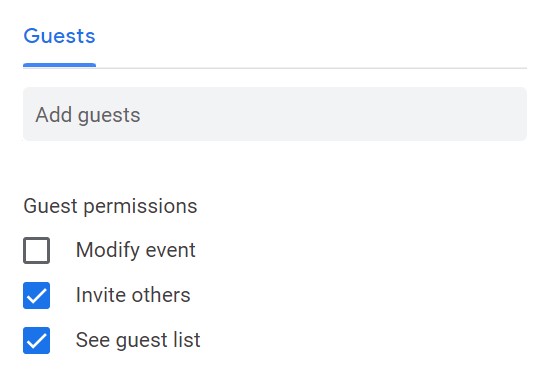
Task: Stop guests from inviting others
Action: click(36, 296)
